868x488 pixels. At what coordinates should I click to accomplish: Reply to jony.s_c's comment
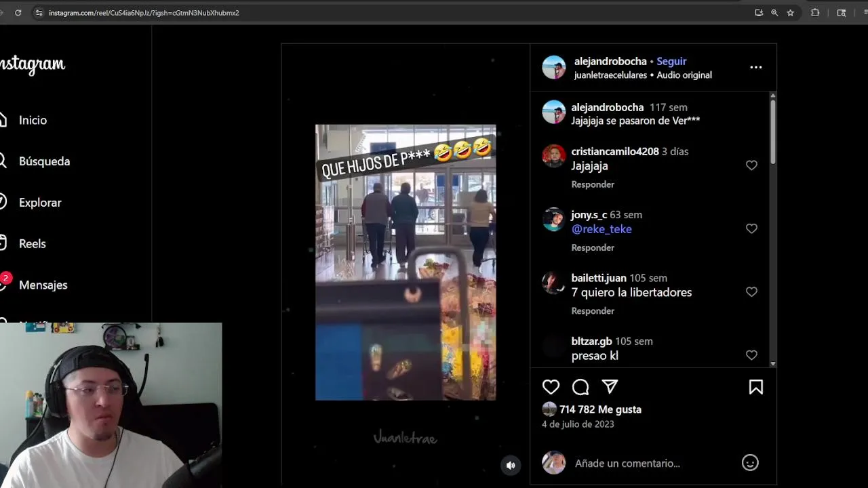click(593, 247)
